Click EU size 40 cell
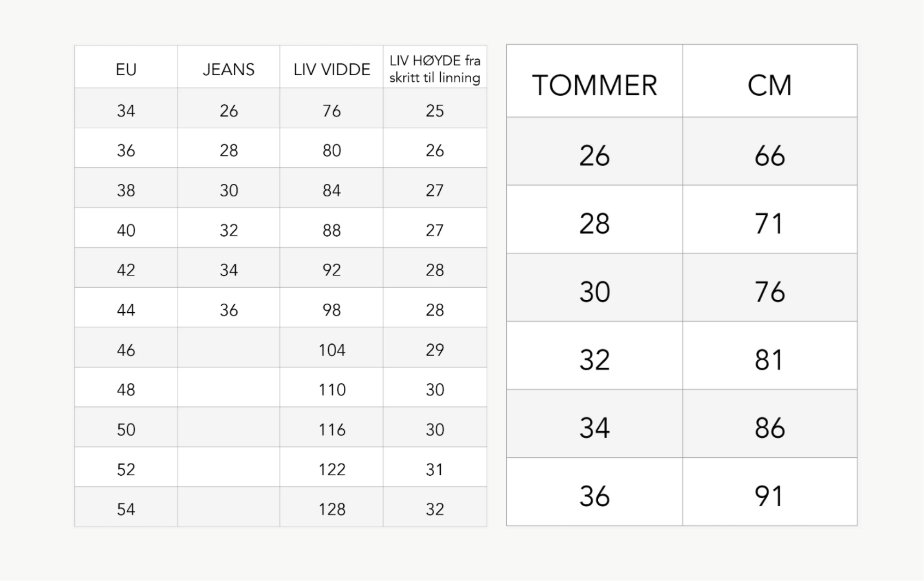 tap(126, 228)
